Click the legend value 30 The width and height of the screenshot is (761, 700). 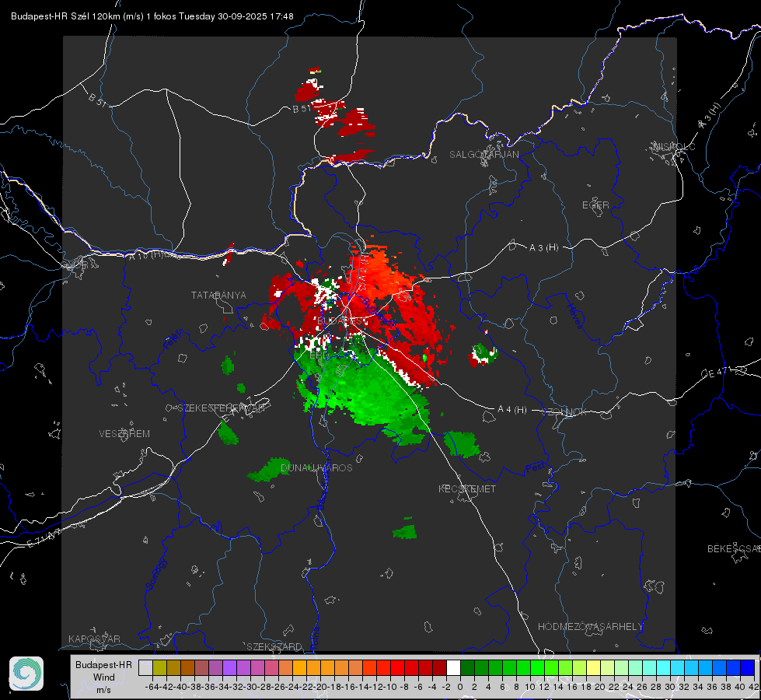click(x=670, y=687)
